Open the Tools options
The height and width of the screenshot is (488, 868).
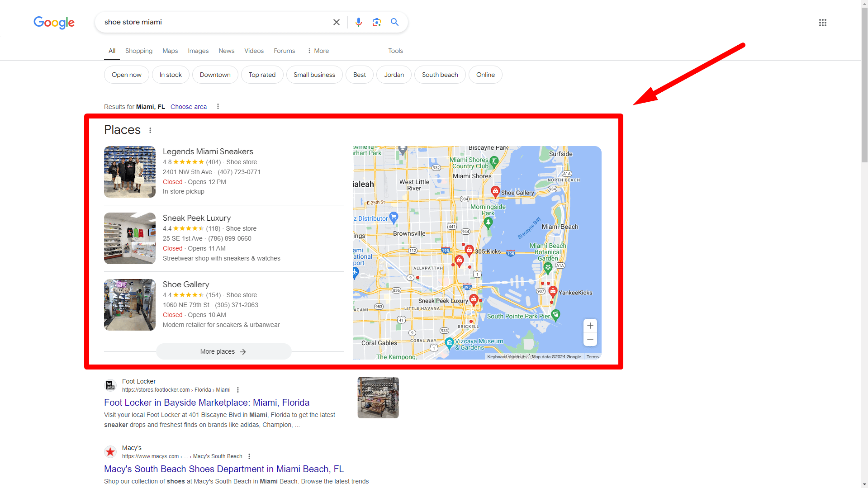(x=395, y=51)
